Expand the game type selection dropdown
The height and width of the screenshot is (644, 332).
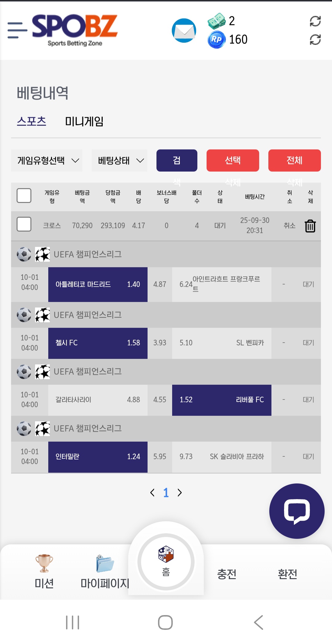47,161
